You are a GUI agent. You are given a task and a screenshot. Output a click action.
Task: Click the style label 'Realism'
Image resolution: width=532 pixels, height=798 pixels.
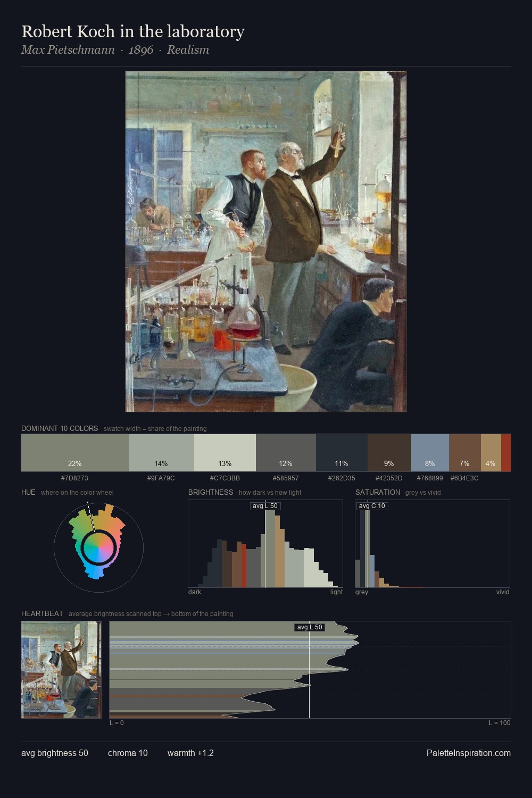coord(188,50)
